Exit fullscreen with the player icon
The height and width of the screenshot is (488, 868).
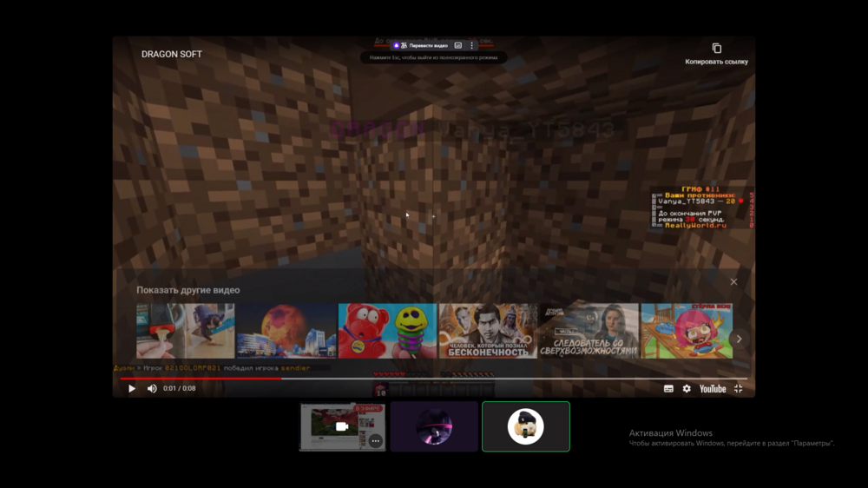(x=739, y=389)
